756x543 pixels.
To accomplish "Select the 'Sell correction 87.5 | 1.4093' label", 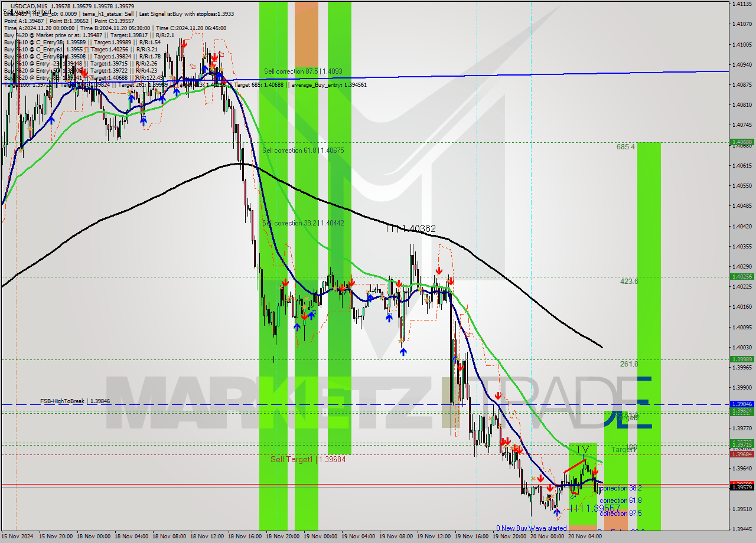I will pos(303,71).
